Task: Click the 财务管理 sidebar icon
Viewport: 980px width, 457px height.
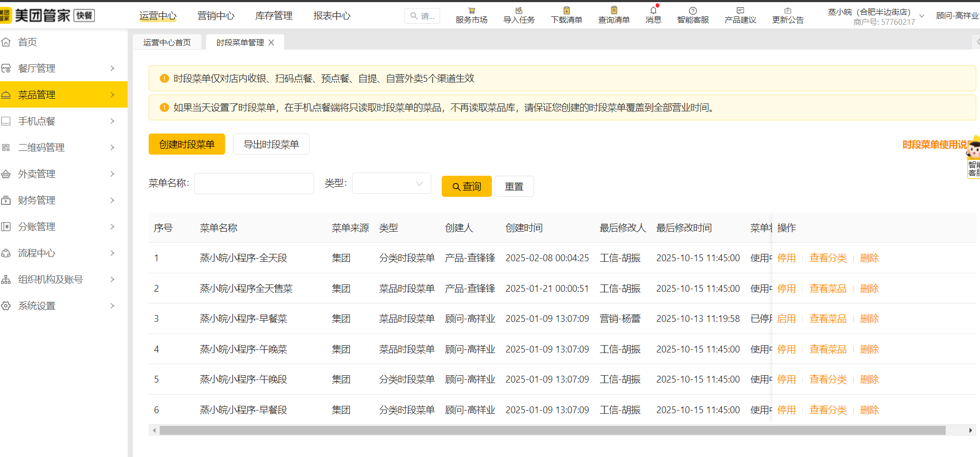Action: (6, 200)
